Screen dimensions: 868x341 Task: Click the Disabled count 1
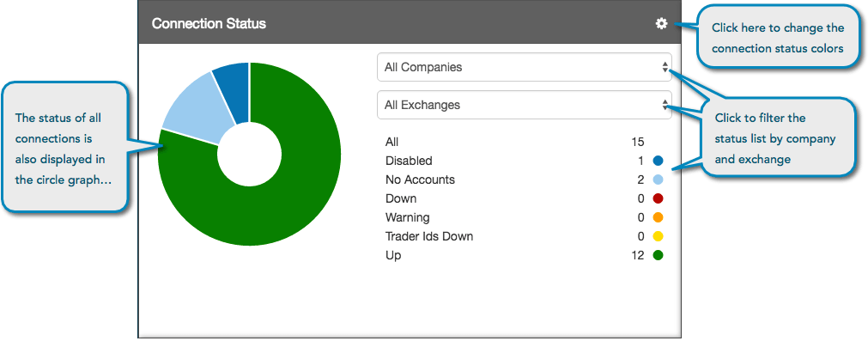click(641, 161)
